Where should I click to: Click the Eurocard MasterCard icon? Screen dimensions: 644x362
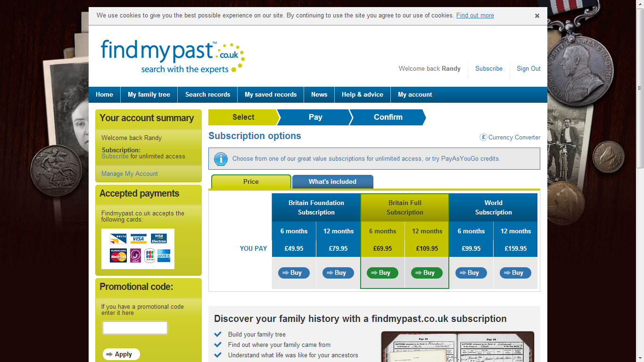pyautogui.click(x=118, y=255)
